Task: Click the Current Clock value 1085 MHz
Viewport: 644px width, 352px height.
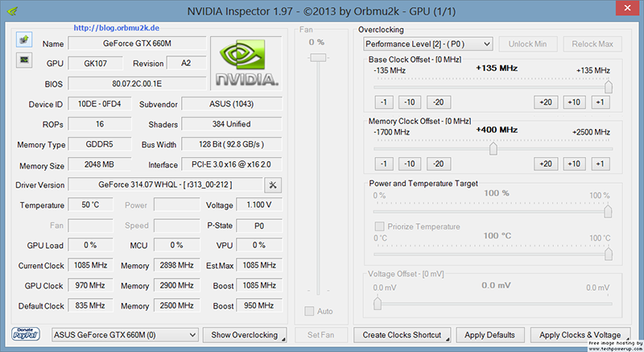Action: (x=90, y=265)
